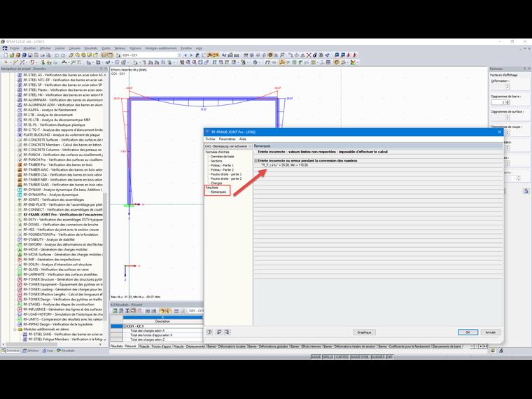Go to next load case arrow
This screenshot has width=532, height=399.
191,55
